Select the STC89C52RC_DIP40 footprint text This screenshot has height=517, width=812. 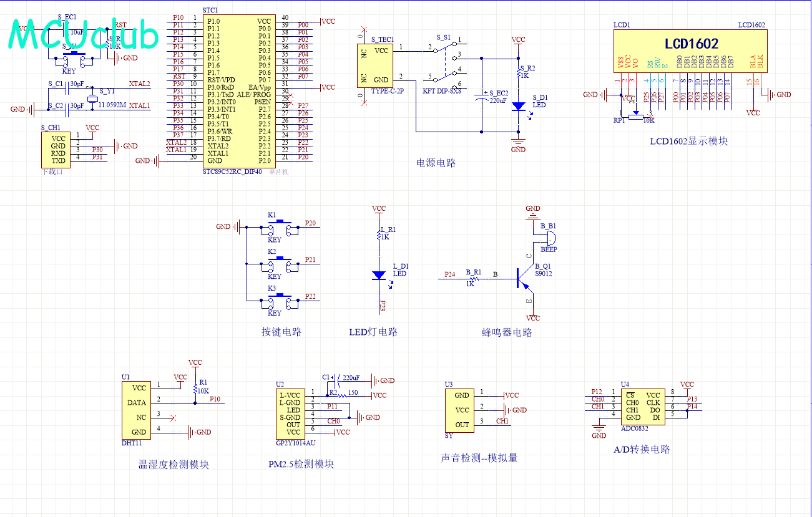coord(233,172)
